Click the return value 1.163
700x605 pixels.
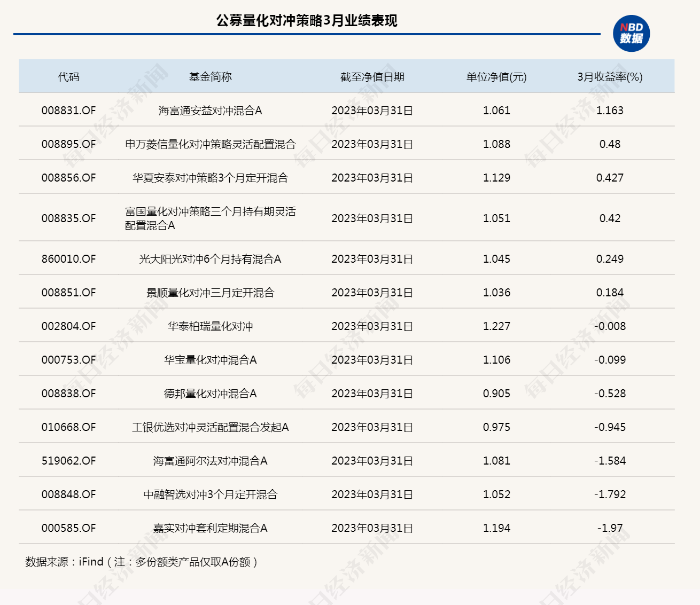(610, 111)
